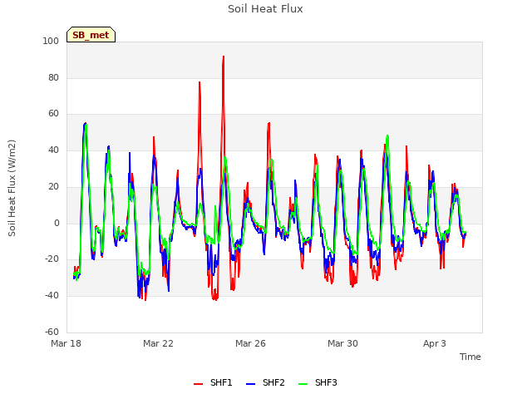Click the -60 y-axis tick label
The image size is (532, 399).
point(52,332)
